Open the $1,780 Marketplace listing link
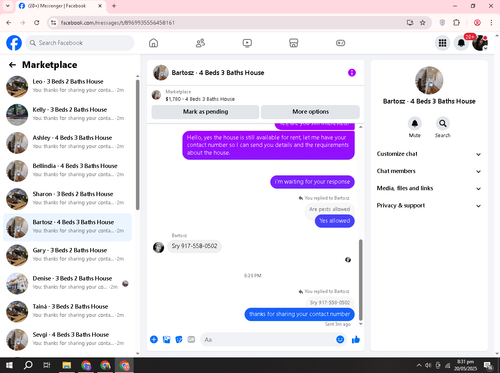 200,99
